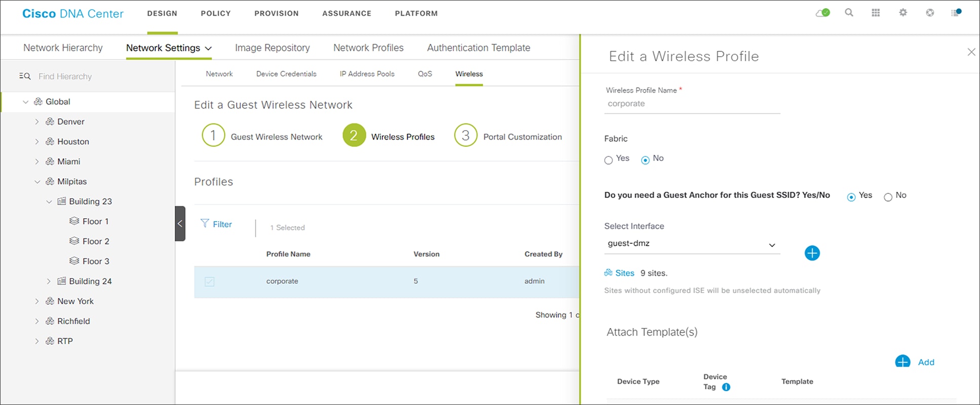Click the Device Tag info icon
The height and width of the screenshot is (405, 980).
[x=726, y=387]
